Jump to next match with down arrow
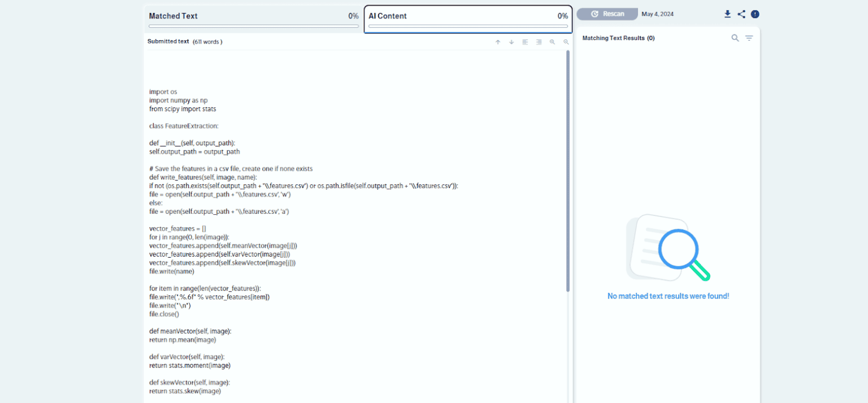The width and height of the screenshot is (868, 403). (x=511, y=42)
